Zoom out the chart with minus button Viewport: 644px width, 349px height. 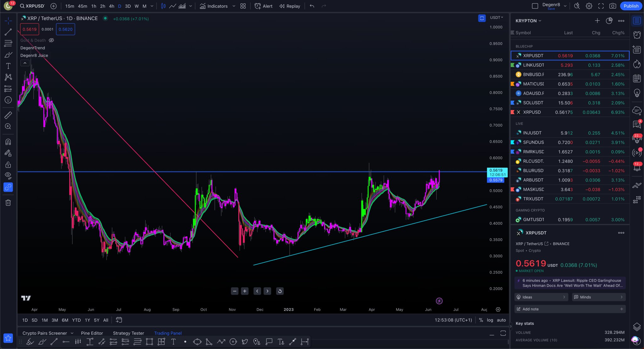tap(235, 291)
